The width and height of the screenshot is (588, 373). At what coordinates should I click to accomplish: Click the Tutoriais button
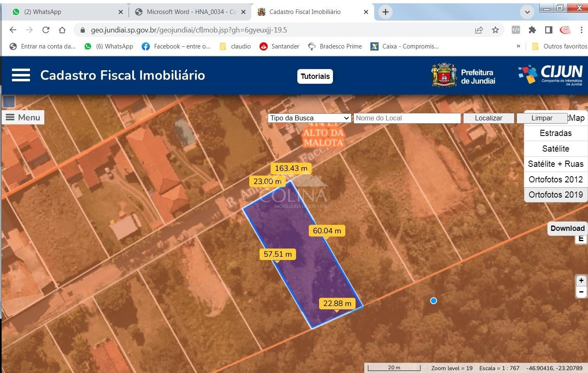pos(315,76)
